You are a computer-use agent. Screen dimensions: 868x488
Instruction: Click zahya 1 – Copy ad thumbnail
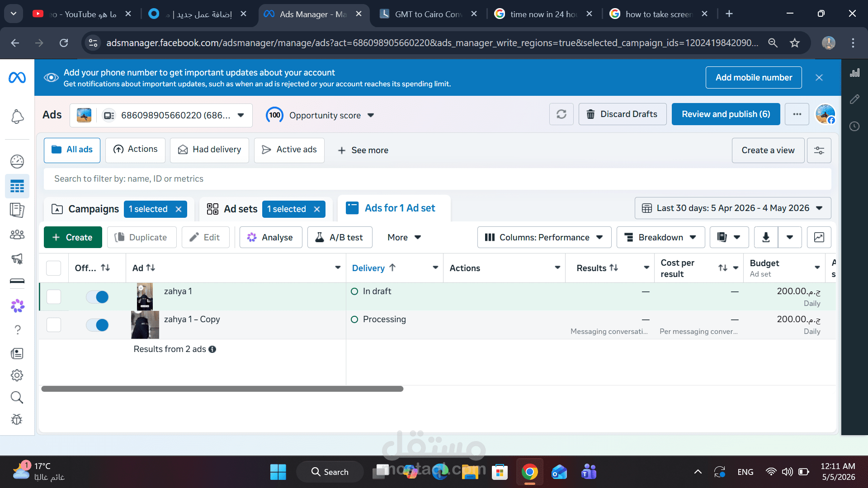145,325
